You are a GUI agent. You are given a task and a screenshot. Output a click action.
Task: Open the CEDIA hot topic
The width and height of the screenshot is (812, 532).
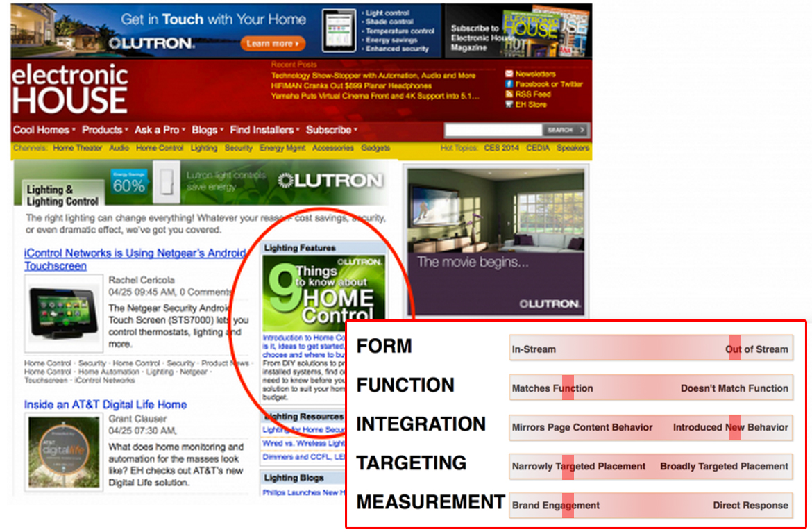(538, 148)
